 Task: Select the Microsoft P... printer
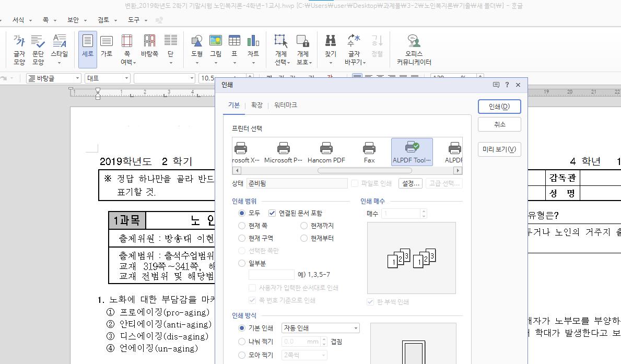[x=283, y=152]
